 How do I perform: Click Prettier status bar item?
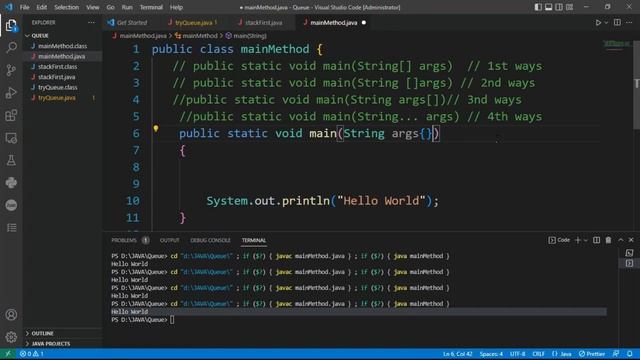point(592,354)
